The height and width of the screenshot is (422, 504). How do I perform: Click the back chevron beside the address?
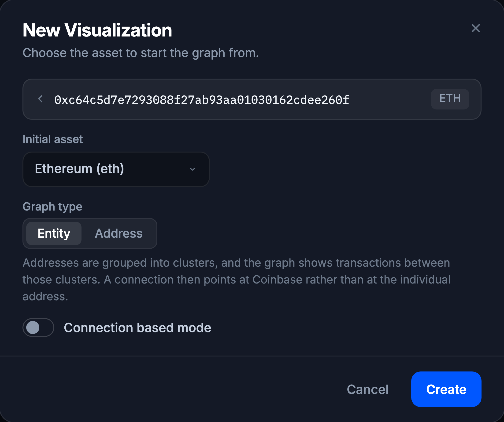coord(41,99)
